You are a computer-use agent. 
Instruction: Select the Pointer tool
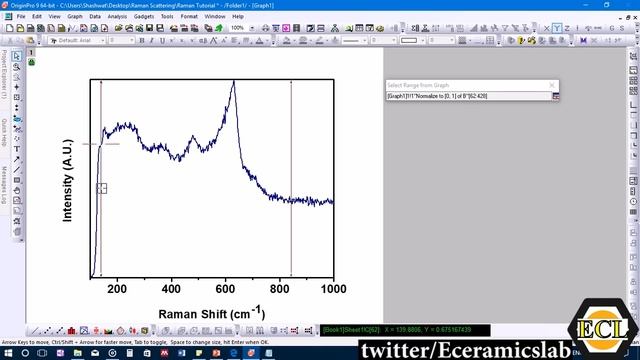(17, 56)
